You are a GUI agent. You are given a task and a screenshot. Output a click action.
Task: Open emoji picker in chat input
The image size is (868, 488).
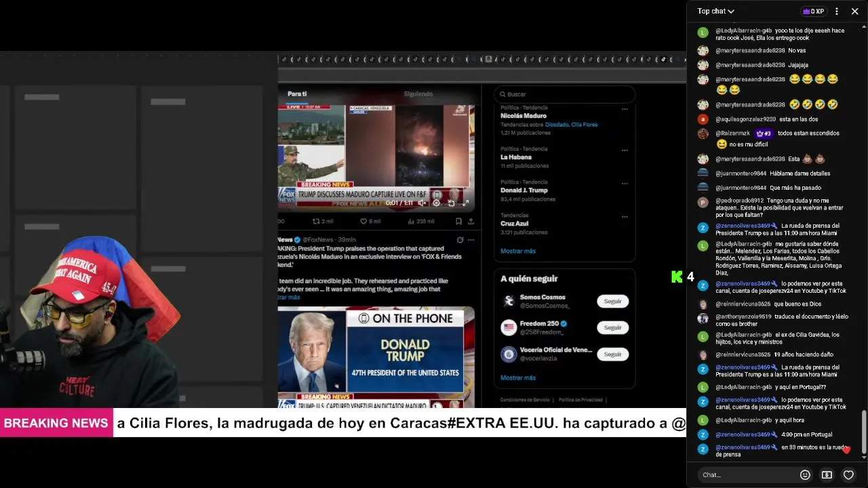tap(805, 474)
